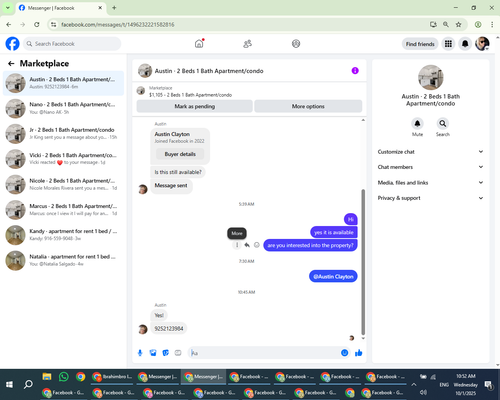The width and height of the screenshot is (500, 400).
Task: Open File Explorer from the taskbar
Action: [47, 377]
